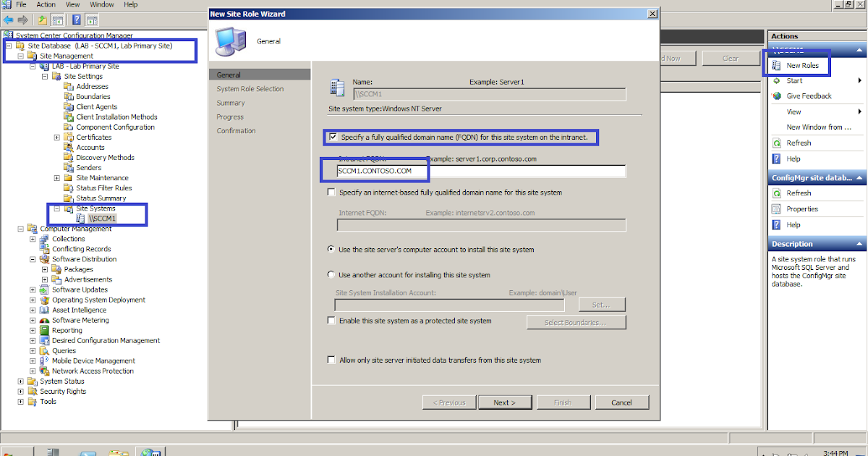Click the forward navigation arrow icon
The height and width of the screenshot is (456, 868).
point(24,20)
